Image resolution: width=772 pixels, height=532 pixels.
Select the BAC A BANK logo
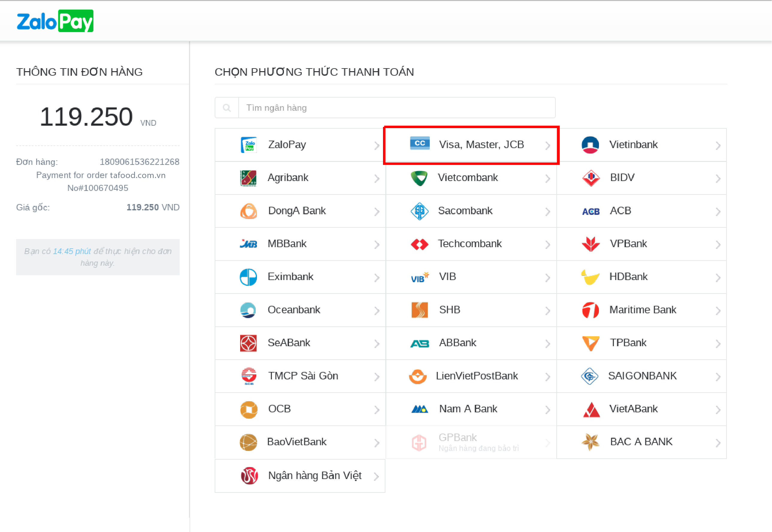(591, 442)
